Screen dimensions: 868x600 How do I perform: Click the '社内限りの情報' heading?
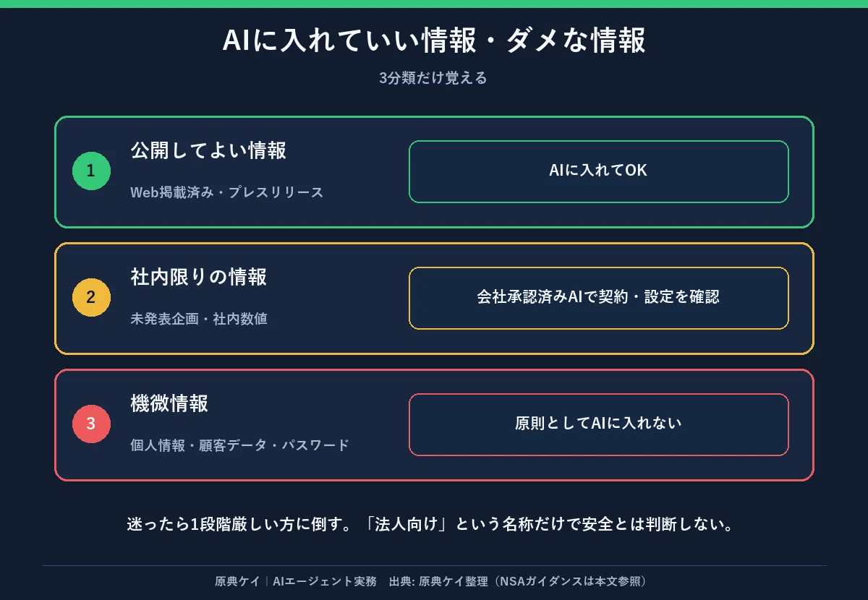pos(199,277)
